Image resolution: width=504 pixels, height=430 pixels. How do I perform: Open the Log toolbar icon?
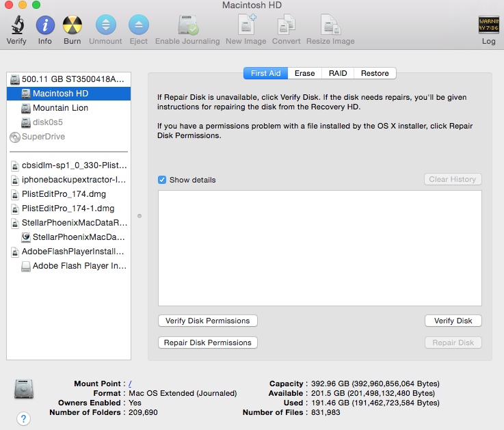[x=488, y=25]
